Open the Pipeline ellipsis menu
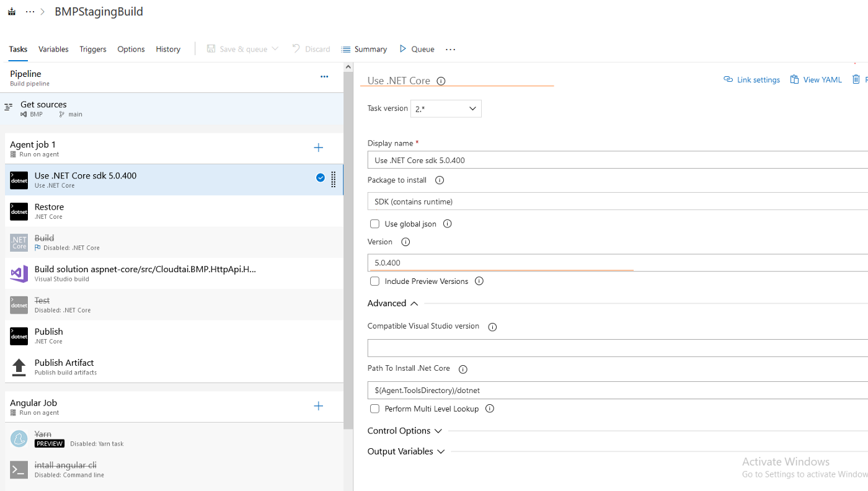This screenshot has width=868, height=491. pos(324,77)
